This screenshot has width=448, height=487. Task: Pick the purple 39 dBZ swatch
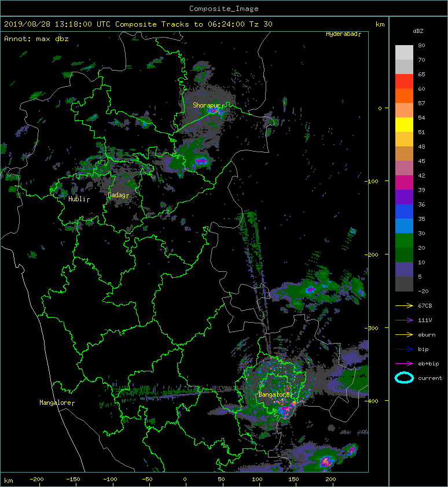[x=404, y=197]
